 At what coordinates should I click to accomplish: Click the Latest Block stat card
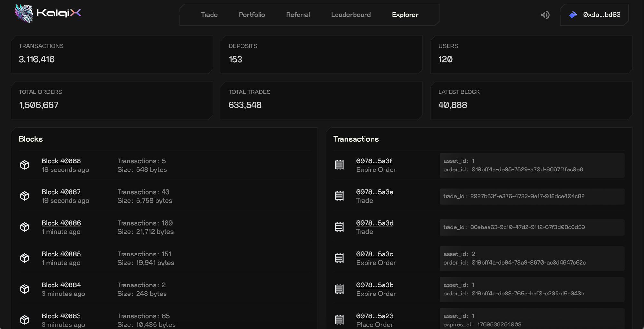pos(531,100)
